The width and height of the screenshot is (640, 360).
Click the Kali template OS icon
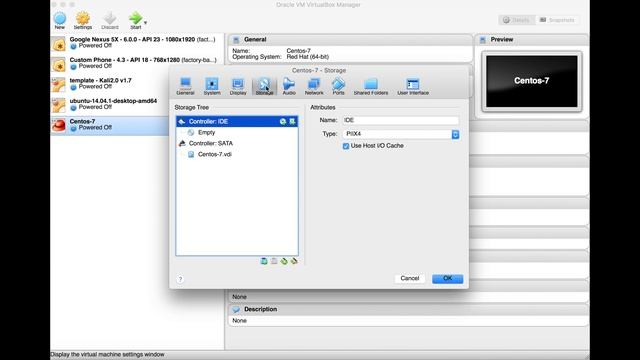click(x=59, y=84)
